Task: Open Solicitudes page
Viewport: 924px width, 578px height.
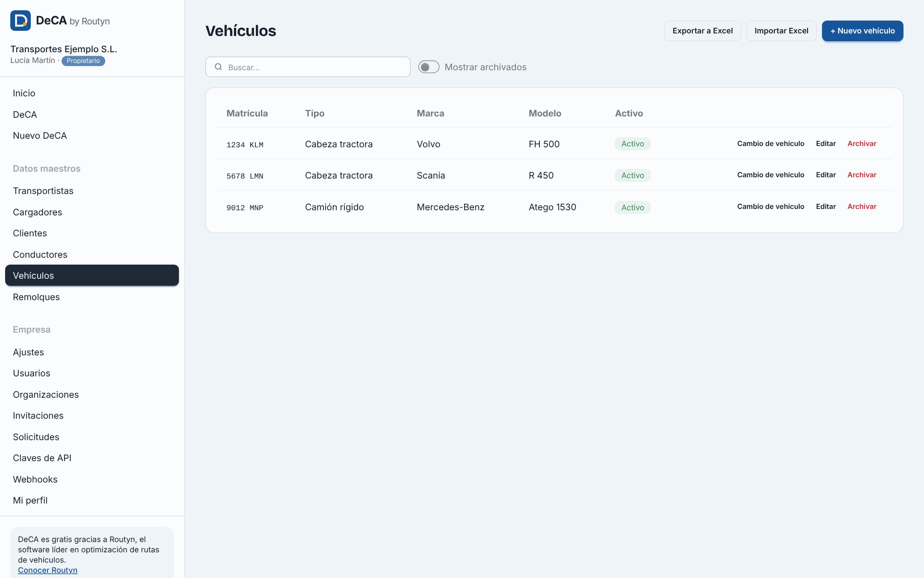Action: pos(92,437)
